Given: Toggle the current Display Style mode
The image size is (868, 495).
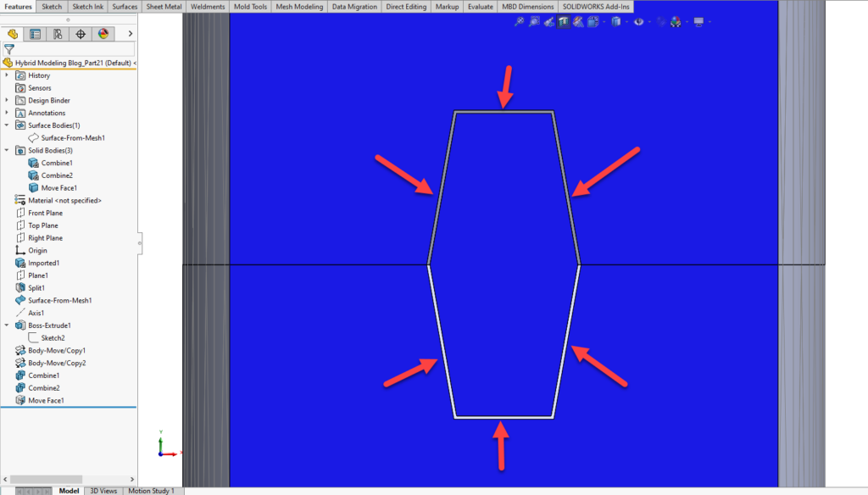Looking at the screenshot, I should [x=615, y=22].
